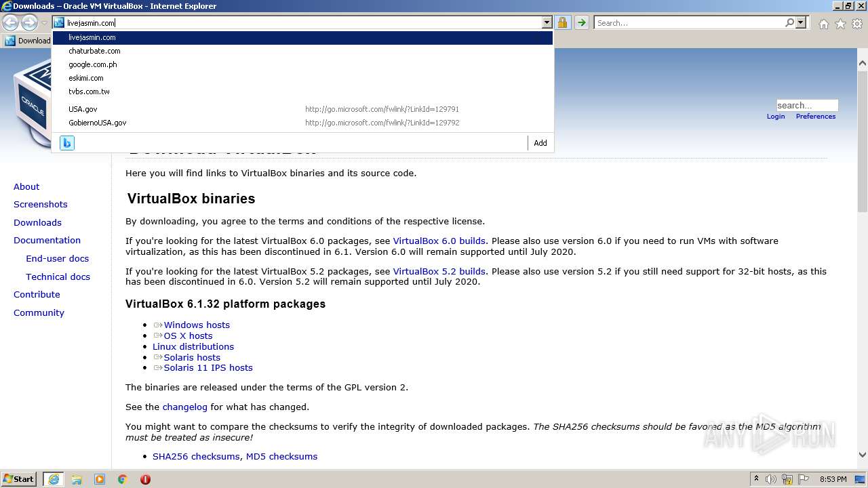Screen dimensions: 868x488
Task: Click the green Go arrow button
Action: [581, 23]
